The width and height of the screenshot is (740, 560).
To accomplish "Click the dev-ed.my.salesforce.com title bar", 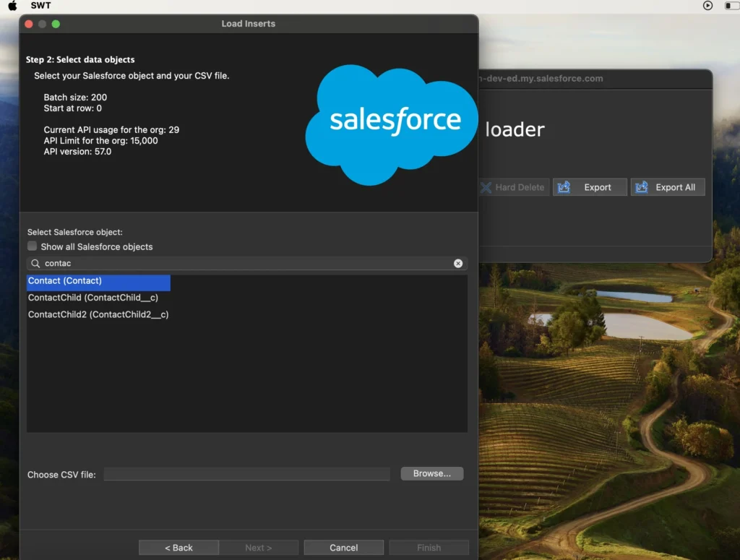I will coord(595,79).
